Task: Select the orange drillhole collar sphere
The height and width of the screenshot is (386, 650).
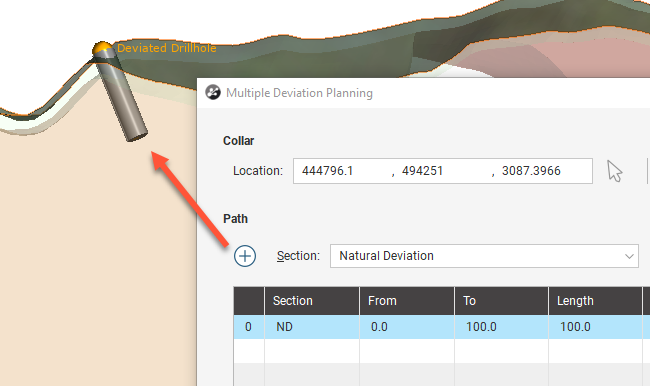Action: pos(102,48)
